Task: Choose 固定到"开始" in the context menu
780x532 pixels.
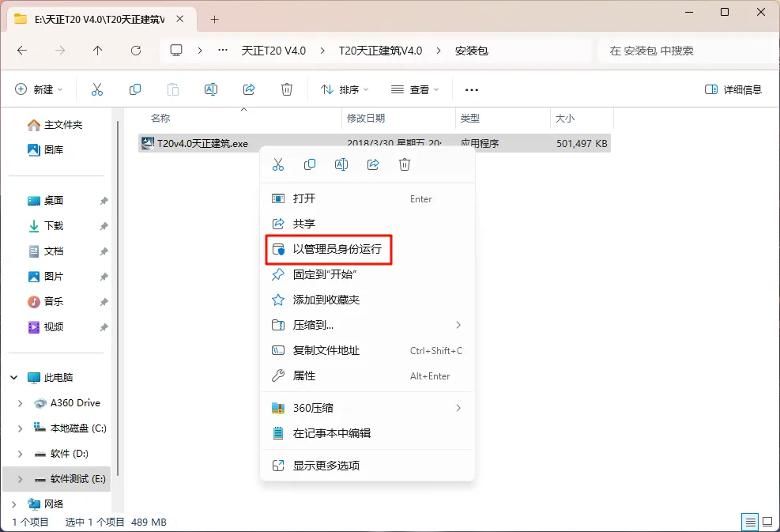Action: [x=367, y=274]
